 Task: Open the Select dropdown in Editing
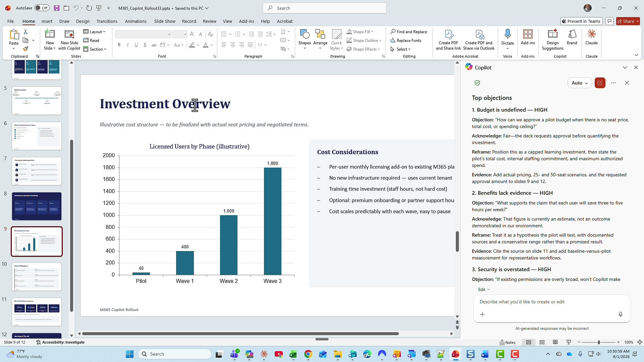[400, 49]
